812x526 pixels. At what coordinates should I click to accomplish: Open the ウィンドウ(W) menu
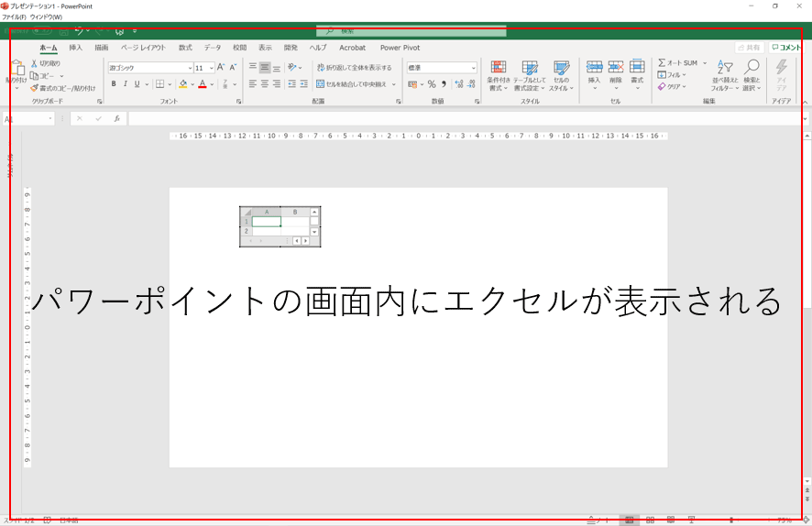click(x=46, y=17)
